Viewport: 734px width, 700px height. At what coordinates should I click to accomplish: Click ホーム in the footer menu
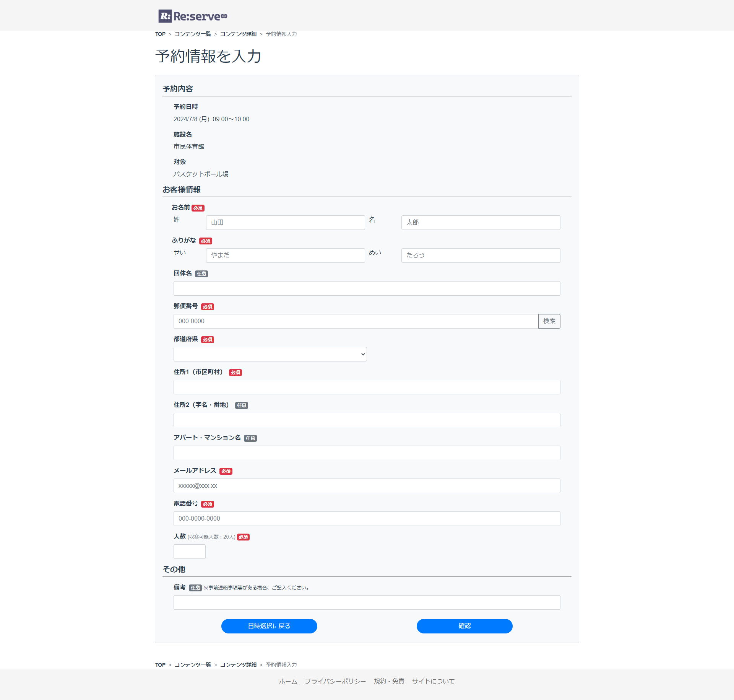[288, 681]
